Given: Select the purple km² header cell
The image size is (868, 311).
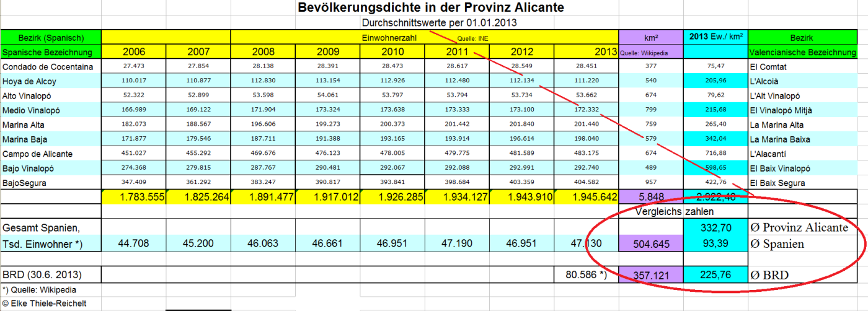Looking at the screenshot, I should 651,38.
